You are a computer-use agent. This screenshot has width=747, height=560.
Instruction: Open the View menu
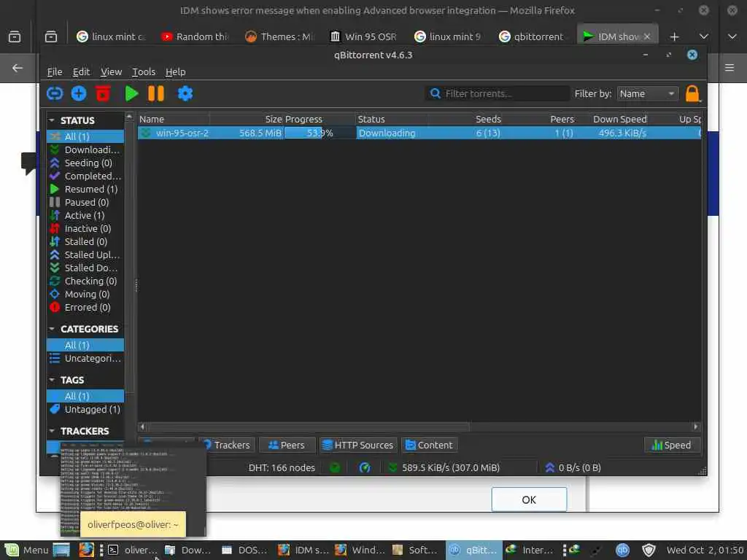coord(111,71)
